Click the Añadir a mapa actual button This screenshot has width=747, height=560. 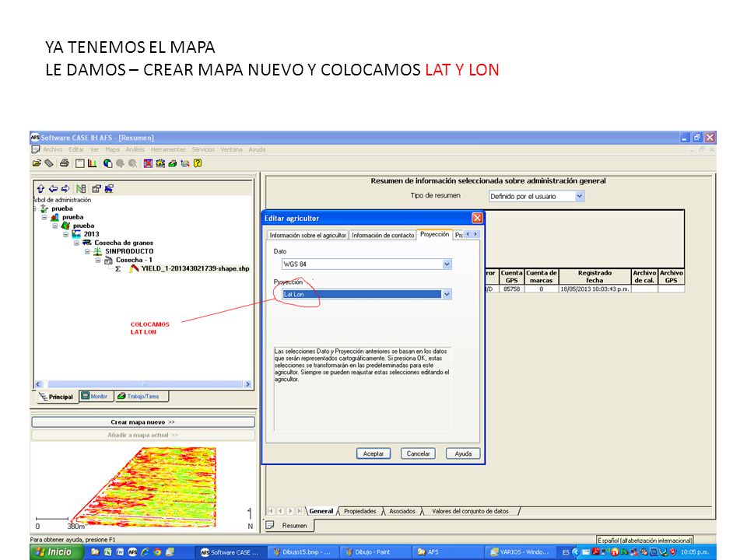click(143, 436)
